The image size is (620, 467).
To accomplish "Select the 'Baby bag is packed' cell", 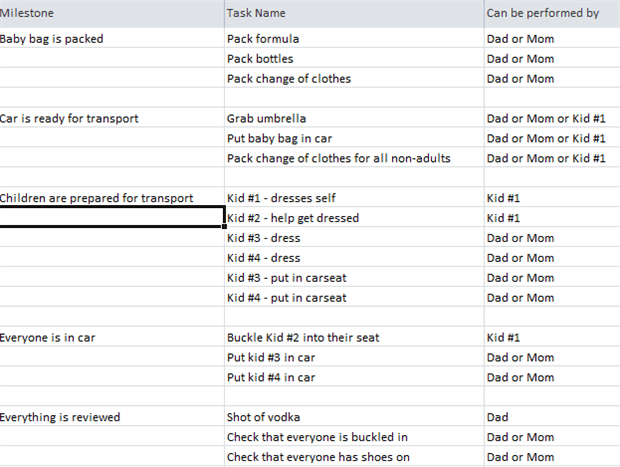I will pyautogui.click(x=110, y=39).
